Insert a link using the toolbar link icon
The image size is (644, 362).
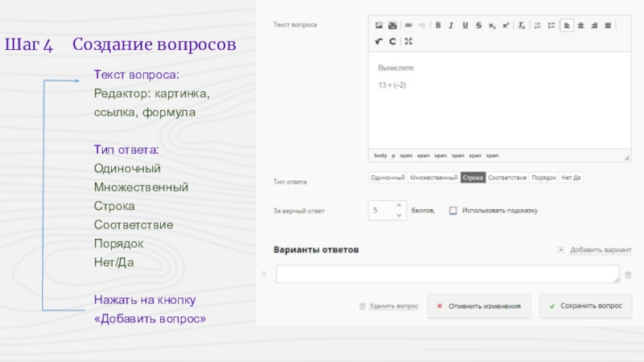click(409, 25)
